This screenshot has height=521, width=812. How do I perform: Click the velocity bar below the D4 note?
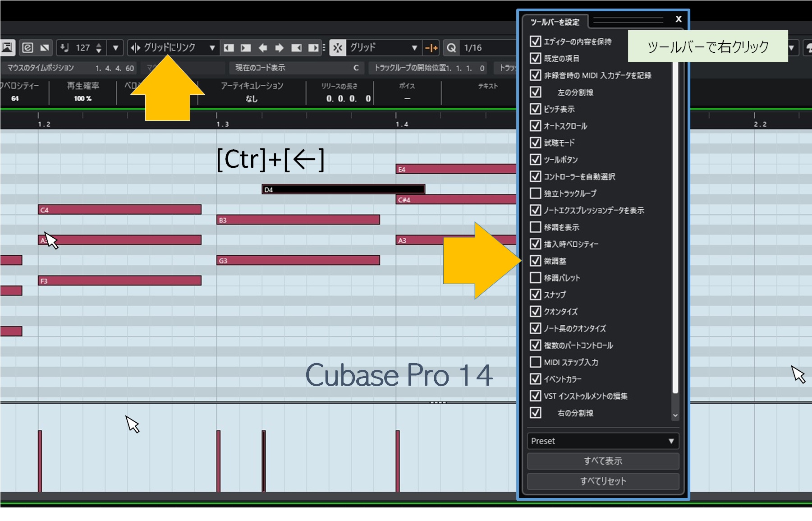pyautogui.click(x=264, y=460)
